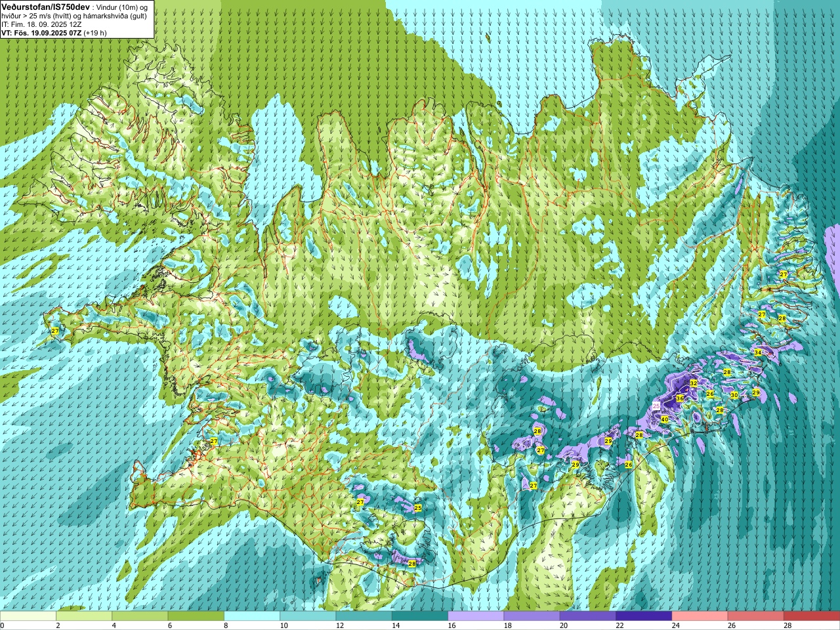Select the 14–16 m/s dark teal legend swatch
Image resolution: width=840 pixels, height=630 pixels.
coord(420,616)
